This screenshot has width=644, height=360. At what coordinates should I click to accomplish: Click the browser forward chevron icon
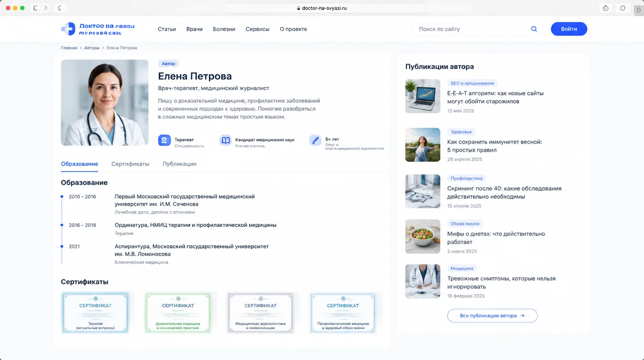[x=46, y=8]
